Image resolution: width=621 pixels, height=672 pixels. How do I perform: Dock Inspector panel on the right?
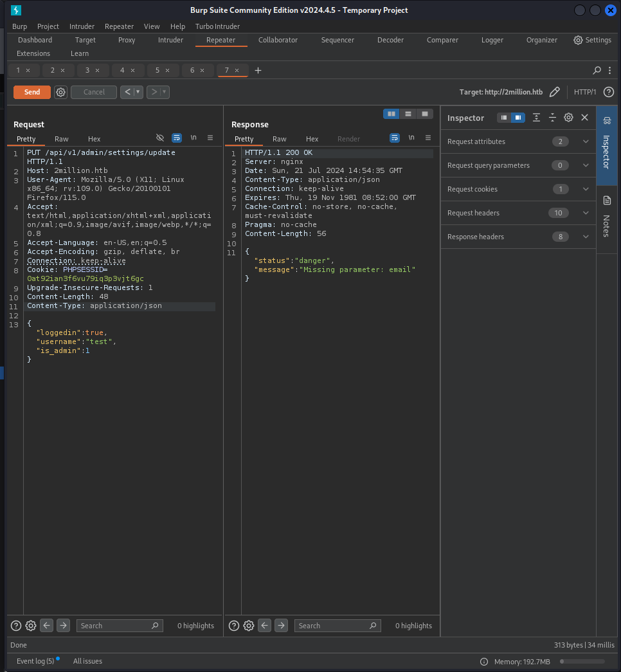point(518,118)
